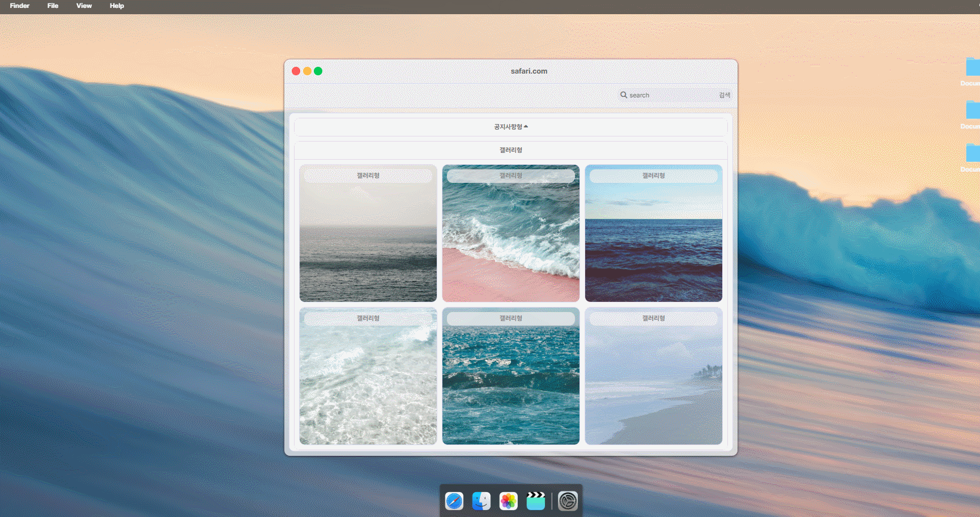Close the safari.com window

click(x=296, y=71)
